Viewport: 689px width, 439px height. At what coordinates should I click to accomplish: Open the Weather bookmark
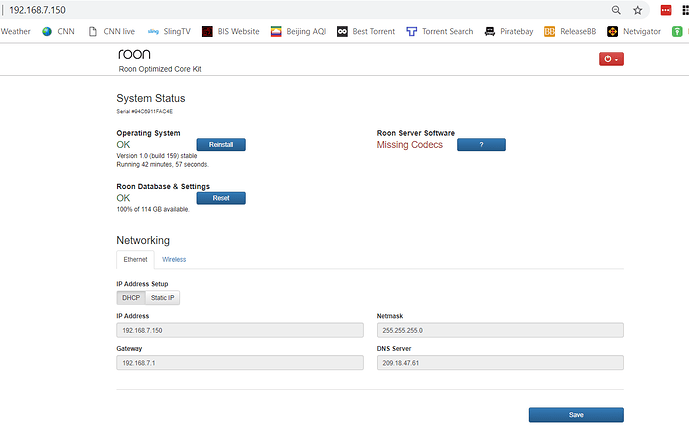[x=15, y=32]
